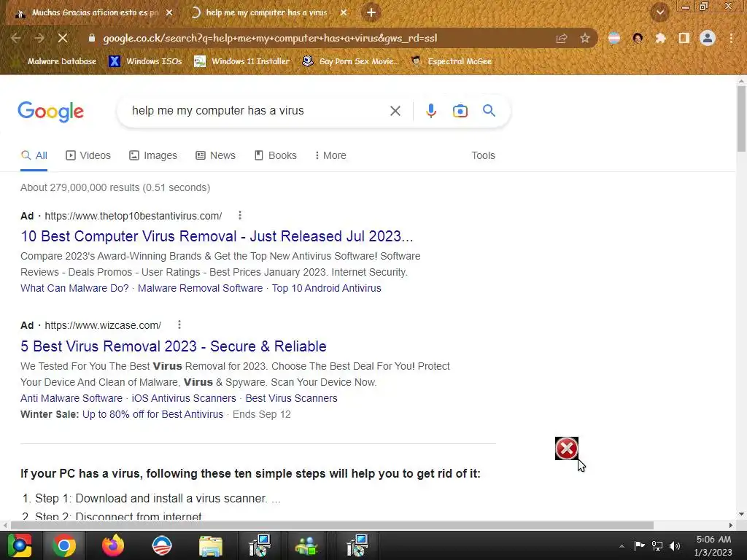Open three-dot menu for thetop10bestantivirus ad
The height and width of the screenshot is (560, 747).
[240, 216]
